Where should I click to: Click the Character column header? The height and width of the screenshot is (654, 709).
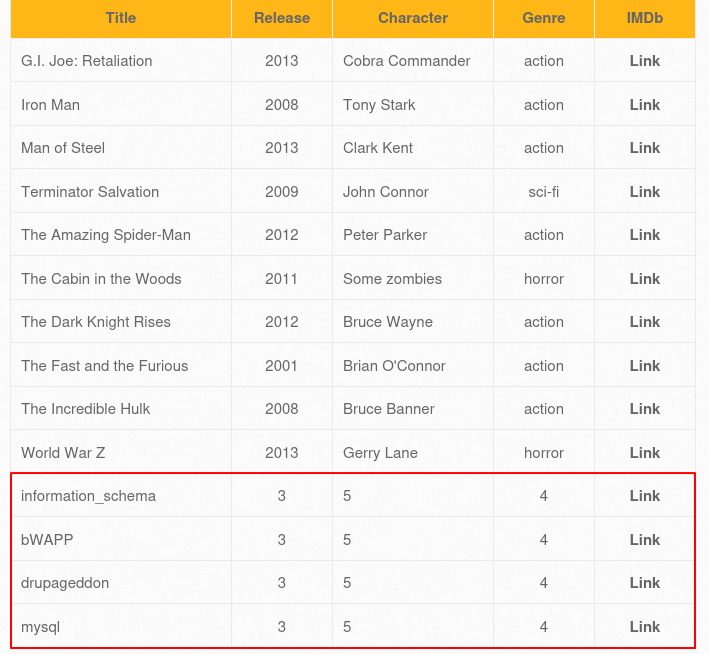pyautogui.click(x=413, y=18)
